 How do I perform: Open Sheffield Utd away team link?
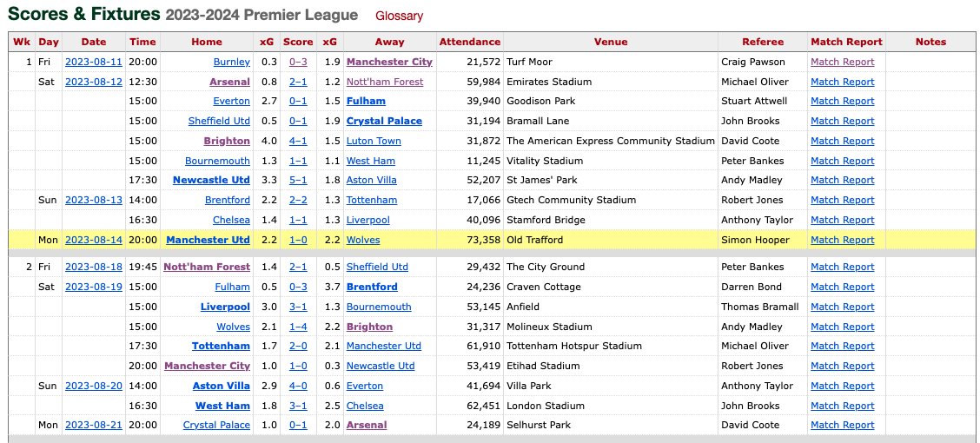tap(377, 267)
